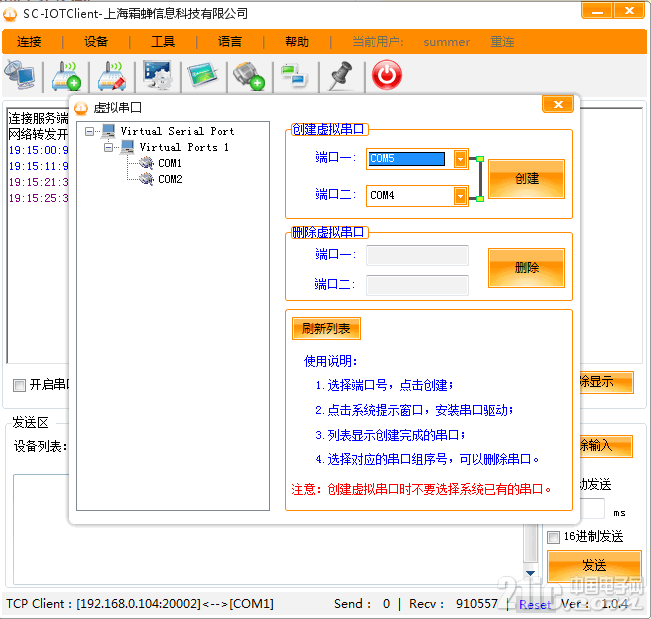Open the 工具 menu
Screen dimensions: 651x619
pyautogui.click(x=163, y=42)
